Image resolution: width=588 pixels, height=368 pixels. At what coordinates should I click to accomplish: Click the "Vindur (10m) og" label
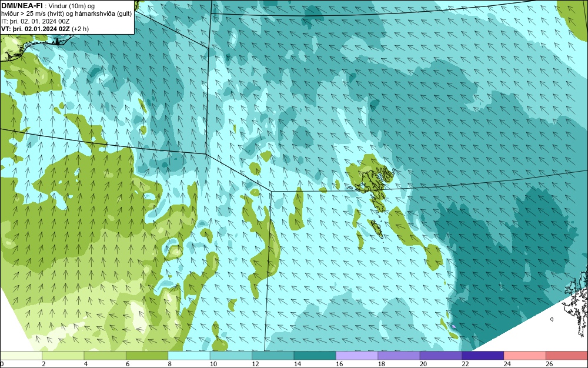coord(72,6)
